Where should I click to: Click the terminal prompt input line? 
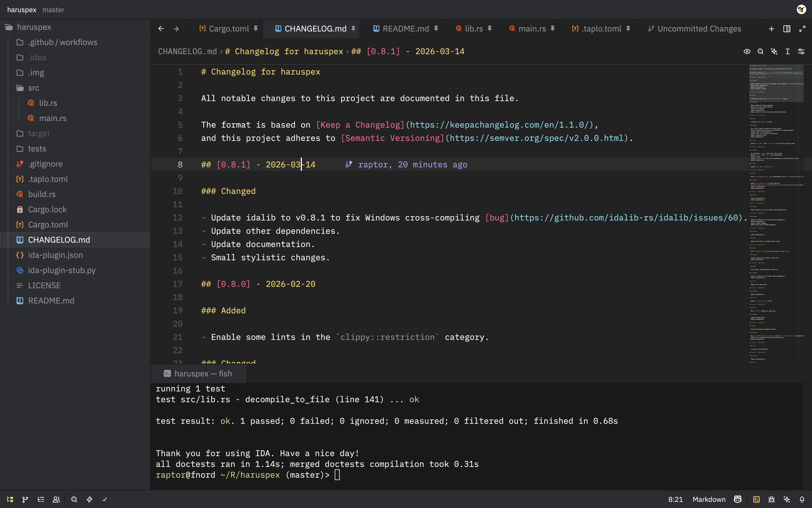248,475
